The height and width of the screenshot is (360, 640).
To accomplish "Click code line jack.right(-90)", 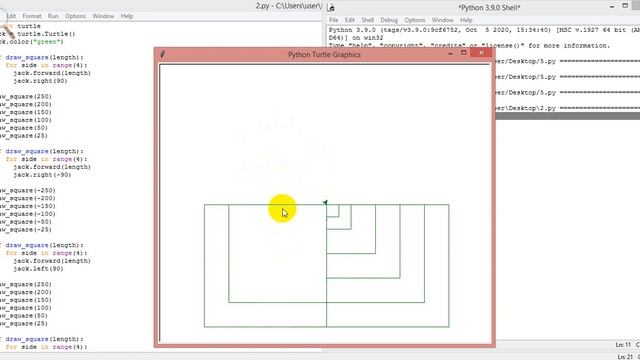I will click(42, 175).
